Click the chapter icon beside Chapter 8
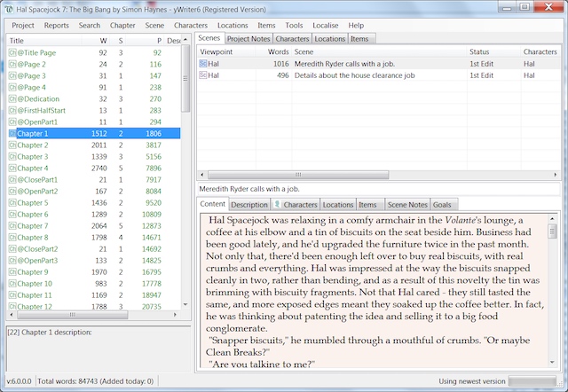 click(x=12, y=238)
